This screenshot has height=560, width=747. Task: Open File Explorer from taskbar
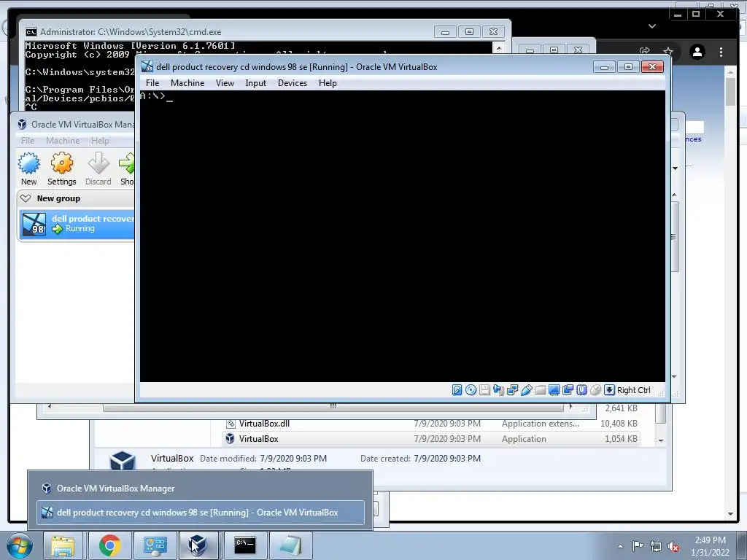point(63,545)
